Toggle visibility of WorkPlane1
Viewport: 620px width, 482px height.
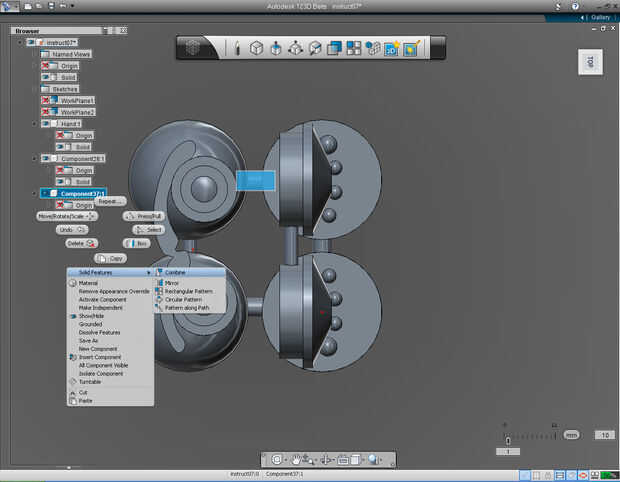45,100
